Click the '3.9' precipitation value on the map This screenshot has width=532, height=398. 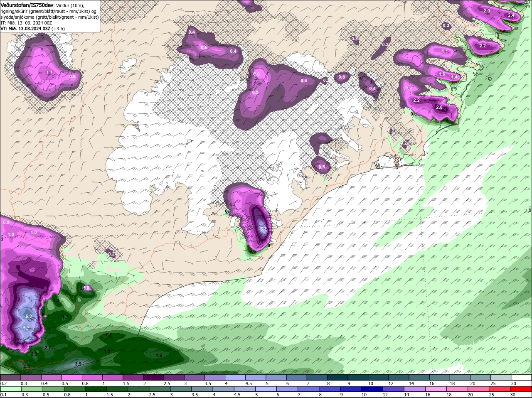[x=78, y=364]
